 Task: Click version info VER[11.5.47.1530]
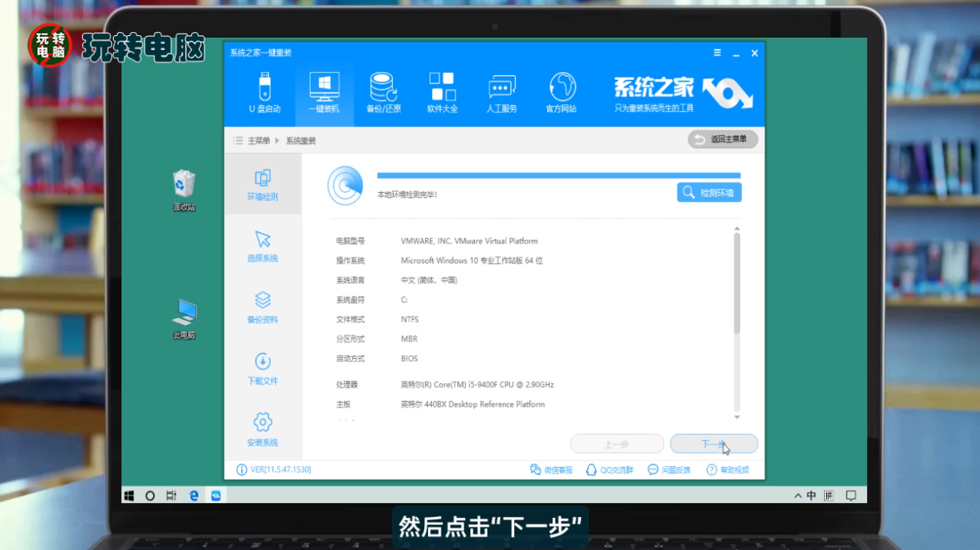[x=274, y=469]
